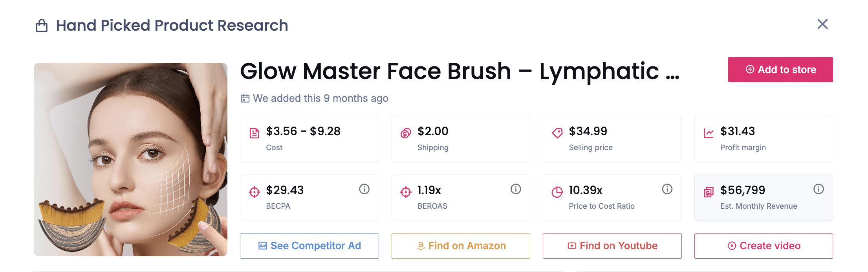Viewport: 868px width, 272px height.
Task: Click the document icon on the Cost card
Action: pos(255,132)
